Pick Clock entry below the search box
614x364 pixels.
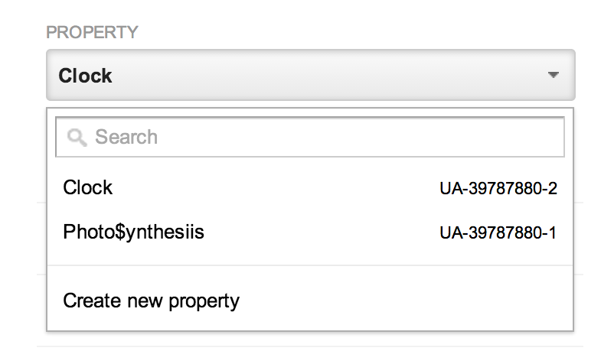click(x=88, y=188)
